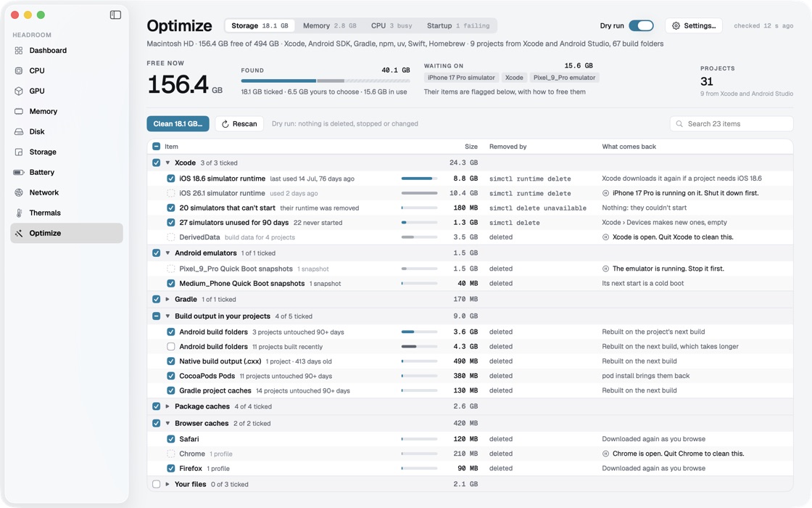This screenshot has width=812, height=508.
Task: Click the Pixel_9_Pro emulator chip
Action: coord(565,78)
